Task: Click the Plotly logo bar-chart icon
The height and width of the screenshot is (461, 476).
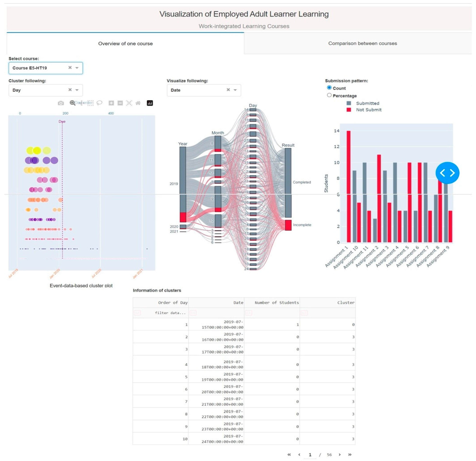Action: tap(150, 103)
